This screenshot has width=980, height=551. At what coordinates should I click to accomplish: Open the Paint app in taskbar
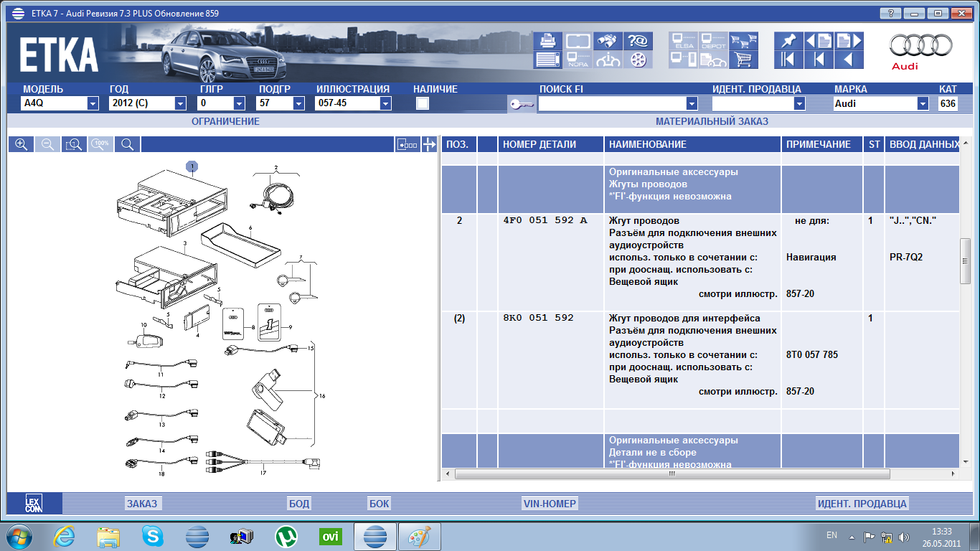click(x=420, y=537)
